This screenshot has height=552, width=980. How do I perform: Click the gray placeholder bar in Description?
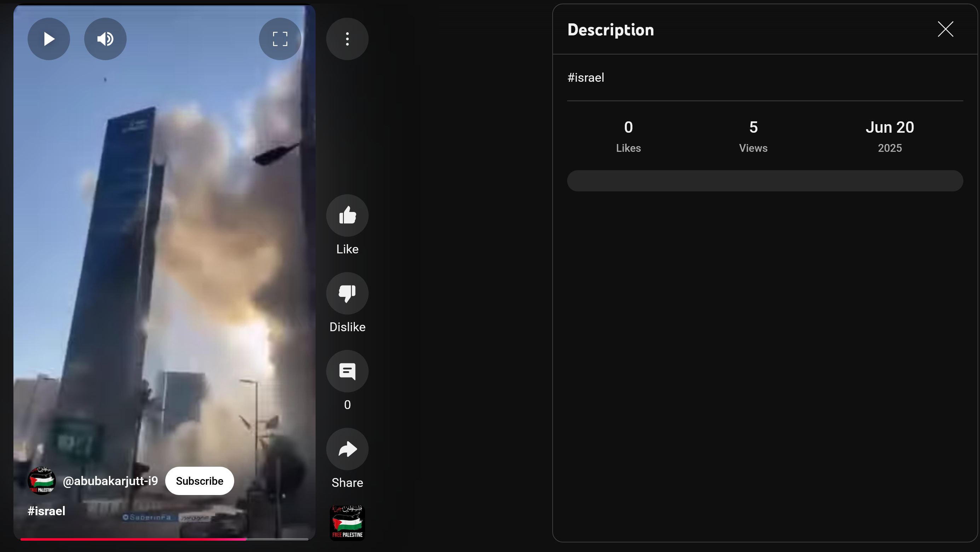coord(765,181)
